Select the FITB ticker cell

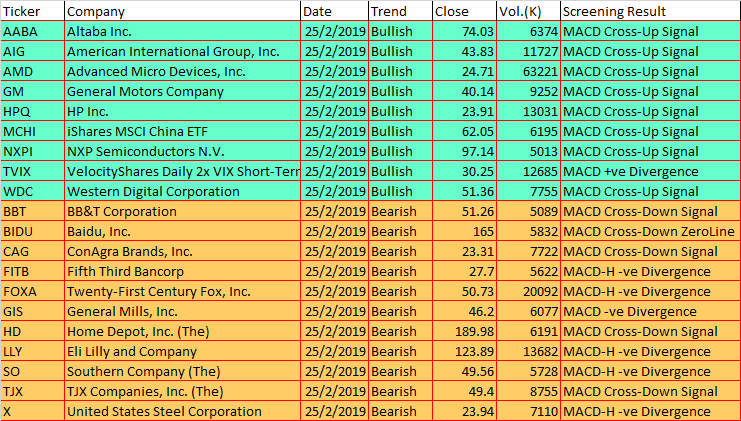tap(33, 271)
